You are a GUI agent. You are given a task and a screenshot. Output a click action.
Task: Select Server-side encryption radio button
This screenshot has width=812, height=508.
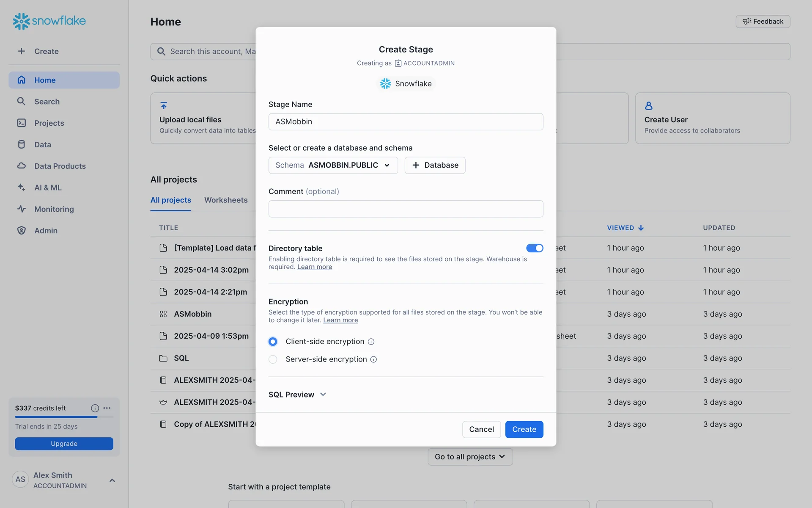point(273,359)
